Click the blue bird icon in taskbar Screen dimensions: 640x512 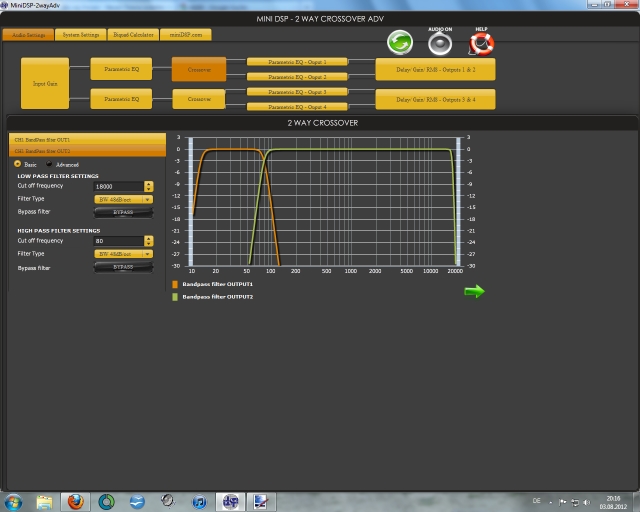tap(137, 502)
